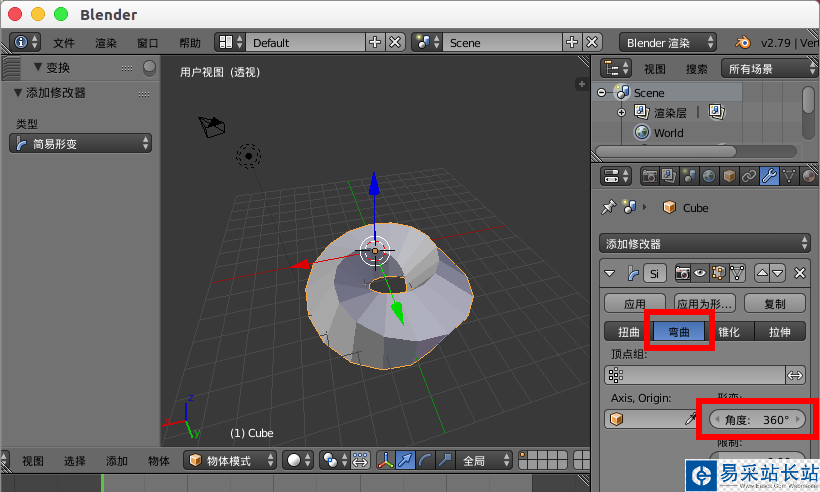Select the translate manipulator arrow icon
This screenshot has height=492, width=820.
pyautogui.click(x=405, y=460)
